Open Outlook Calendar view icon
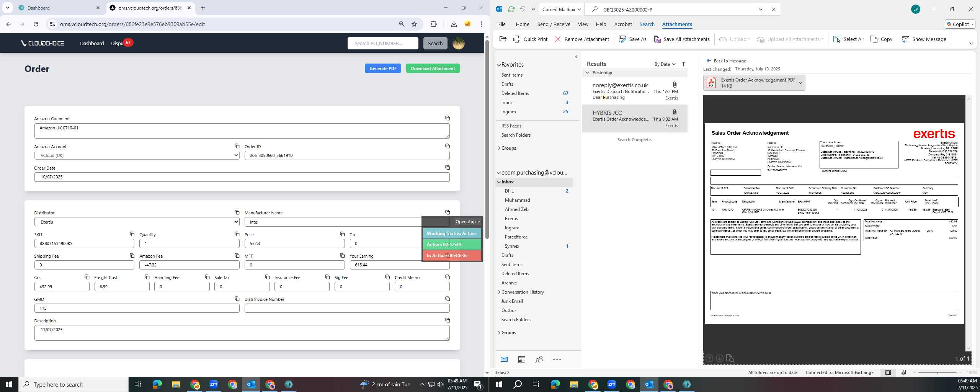 pyautogui.click(x=521, y=359)
